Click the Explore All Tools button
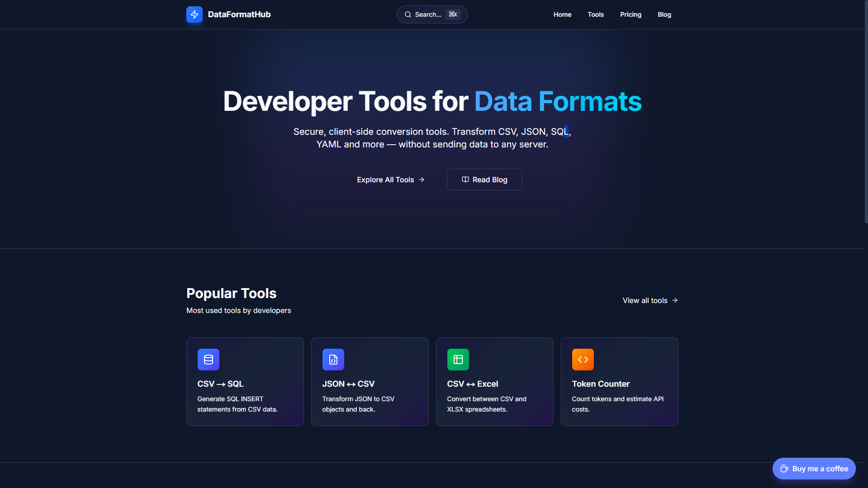 (x=390, y=180)
